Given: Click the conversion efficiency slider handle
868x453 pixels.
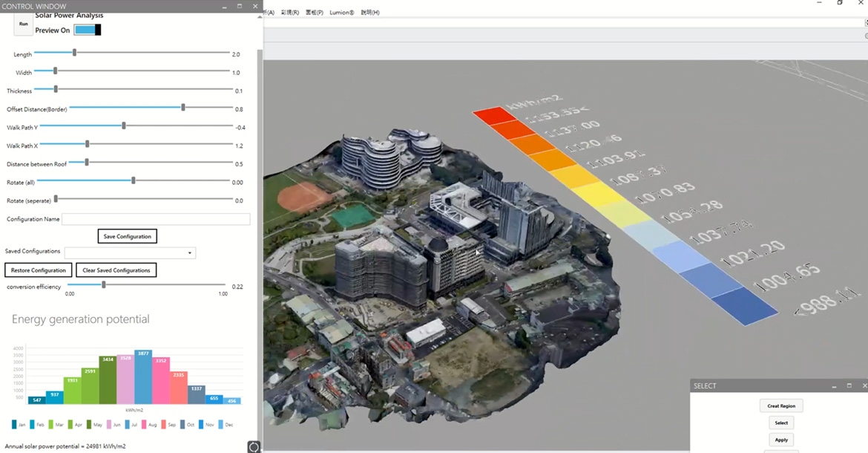Looking at the screenshot, I should (104, 284).
